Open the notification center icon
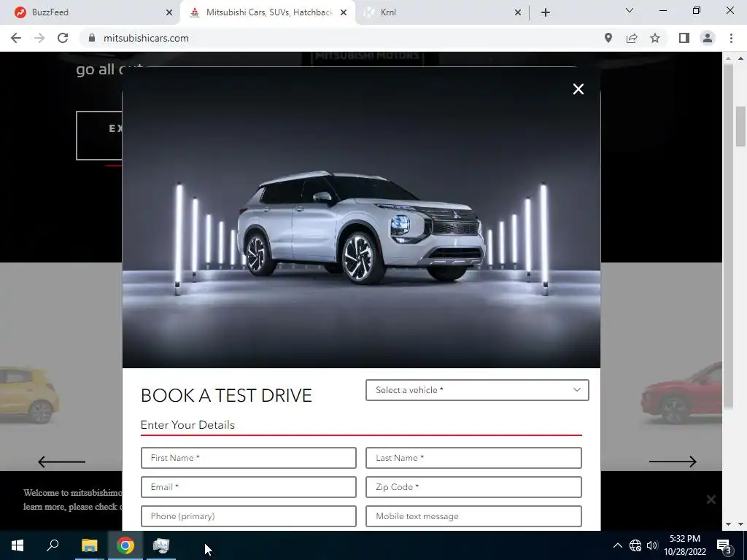Image resolution: width=747 pixels, height=560 pixels. click(724, 545)
